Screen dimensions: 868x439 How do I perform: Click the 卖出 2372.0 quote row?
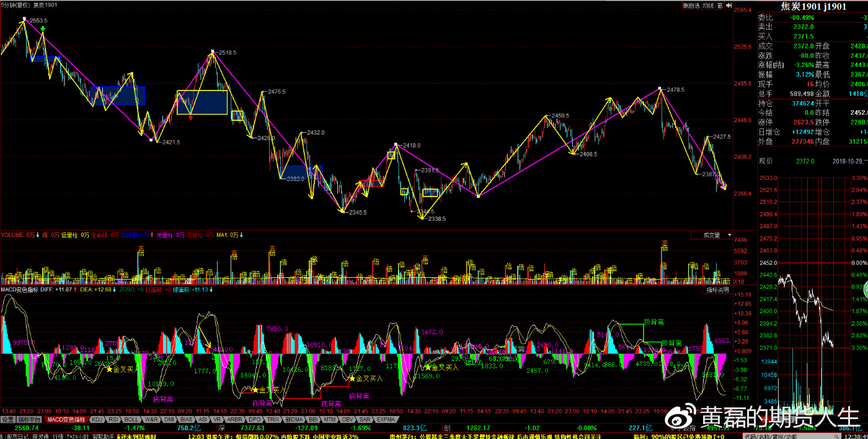pos(812,27)
